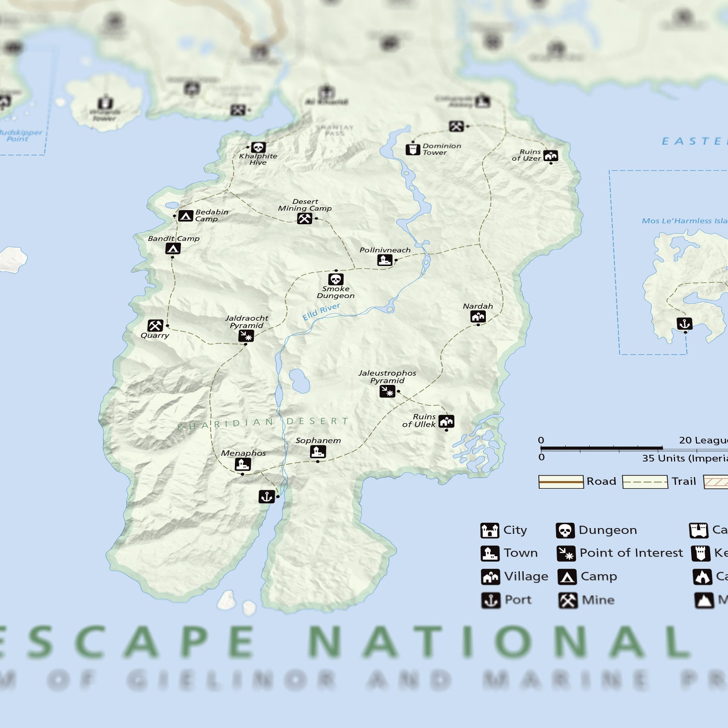Click the Menaphos city icon
Screen dimensions: 728x728
244,464
